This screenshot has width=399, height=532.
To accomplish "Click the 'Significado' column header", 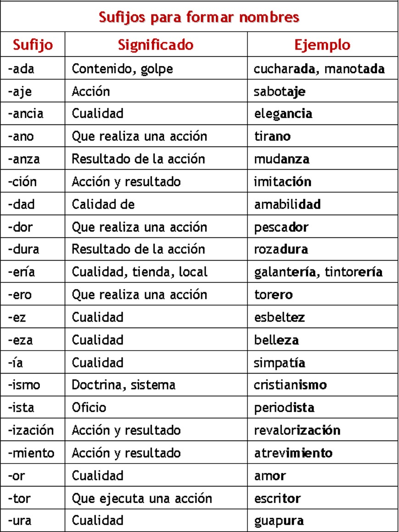I will click(x=156, y=45).
